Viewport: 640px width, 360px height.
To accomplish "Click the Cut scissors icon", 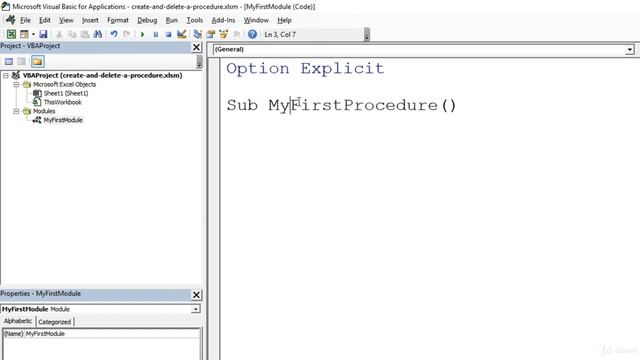I will coord(59,34).
